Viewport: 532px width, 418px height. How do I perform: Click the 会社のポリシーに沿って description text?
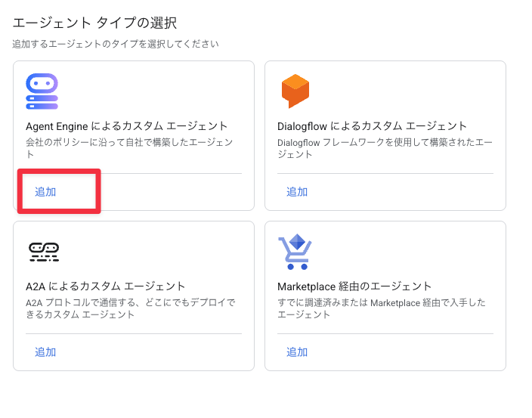point(129,148)
